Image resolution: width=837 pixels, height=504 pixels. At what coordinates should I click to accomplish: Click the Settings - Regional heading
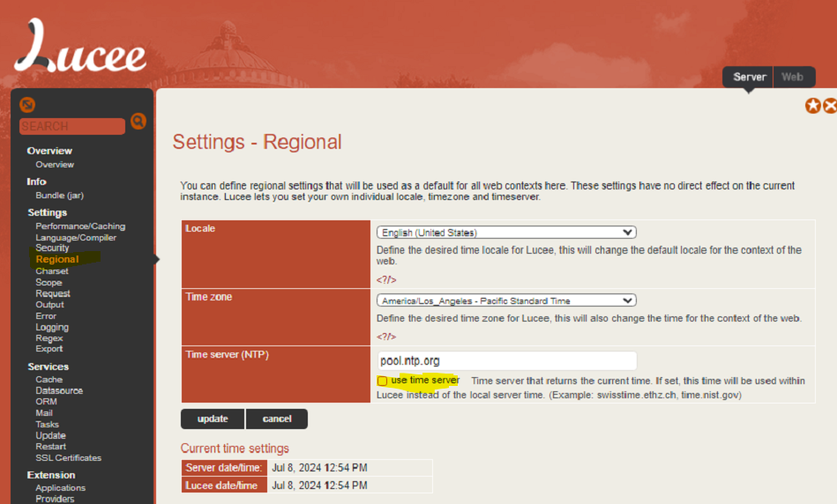coord(257,142)
